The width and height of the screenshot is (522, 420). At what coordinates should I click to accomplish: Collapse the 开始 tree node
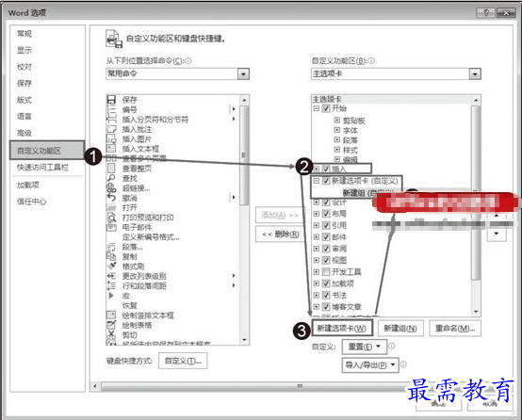[317, 108]
